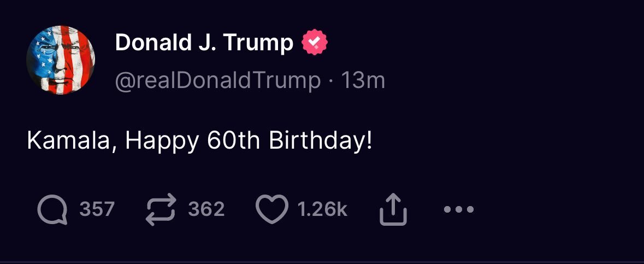Click the red verified badge icon
The height and width of the screenshot is (264, 644).
315,43
